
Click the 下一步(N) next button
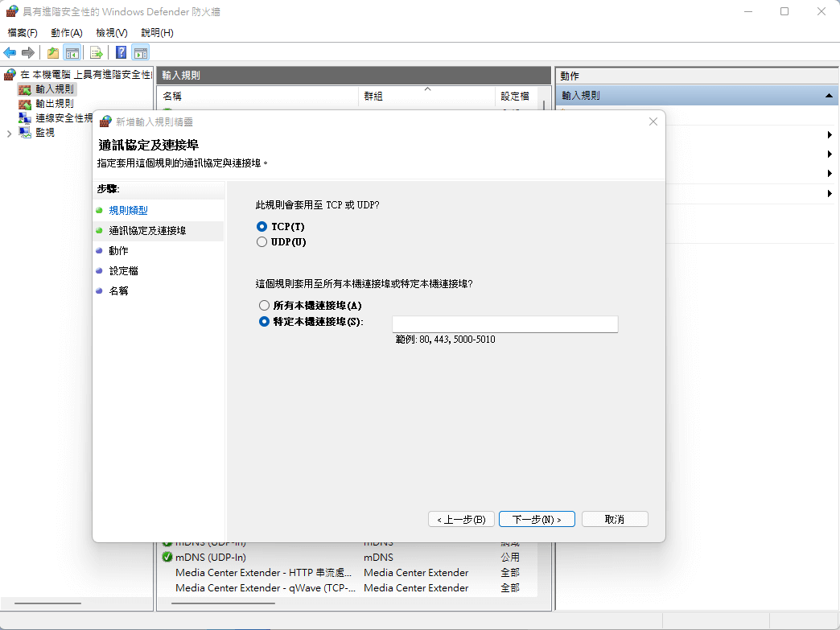[x=537, y=519]
